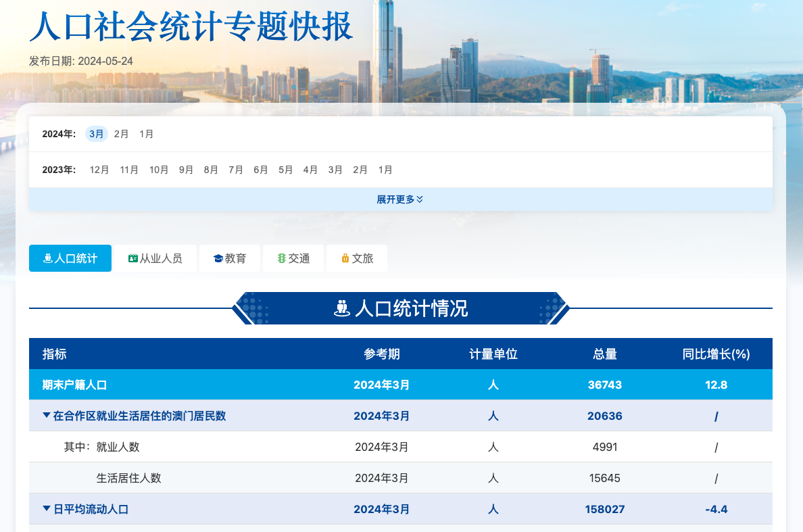Select 12月 under 2023年
The image size is (803, 532).
click(99, 170)
